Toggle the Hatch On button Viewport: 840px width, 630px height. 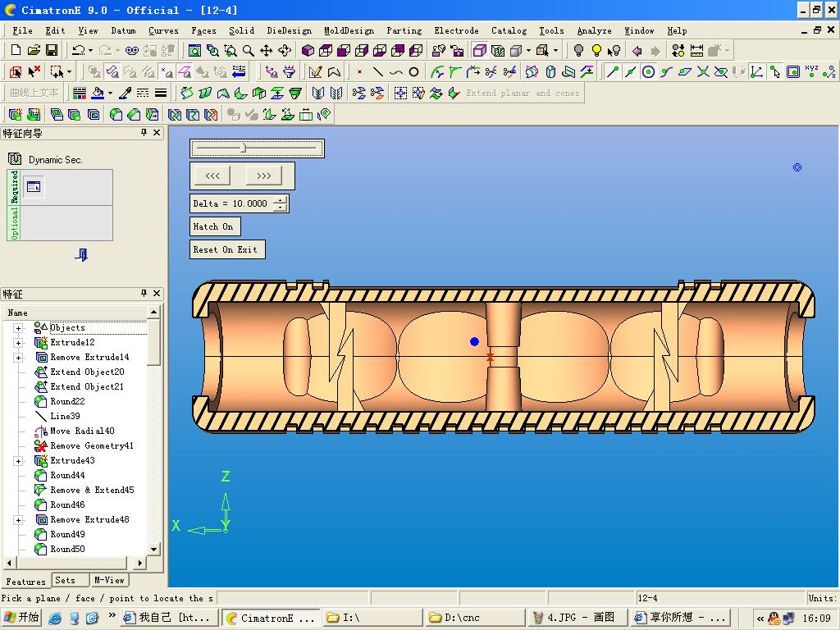pyautogui.click(x=213, y=226)
